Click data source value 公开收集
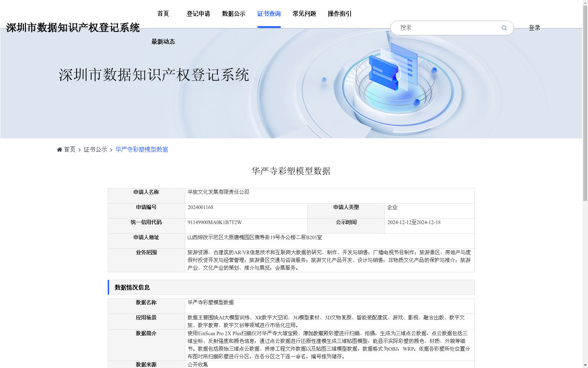The image size is (588, 368). [x=198, y=364]
